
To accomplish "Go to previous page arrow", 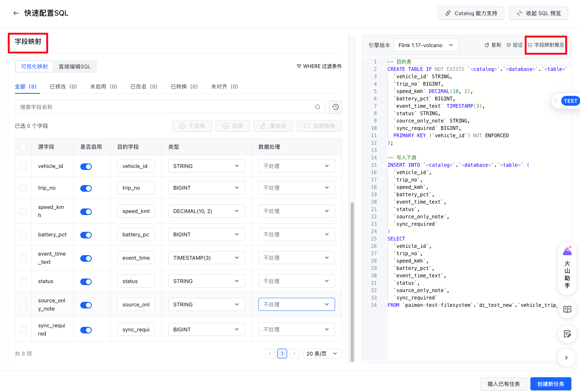I will tap(270, 353).
